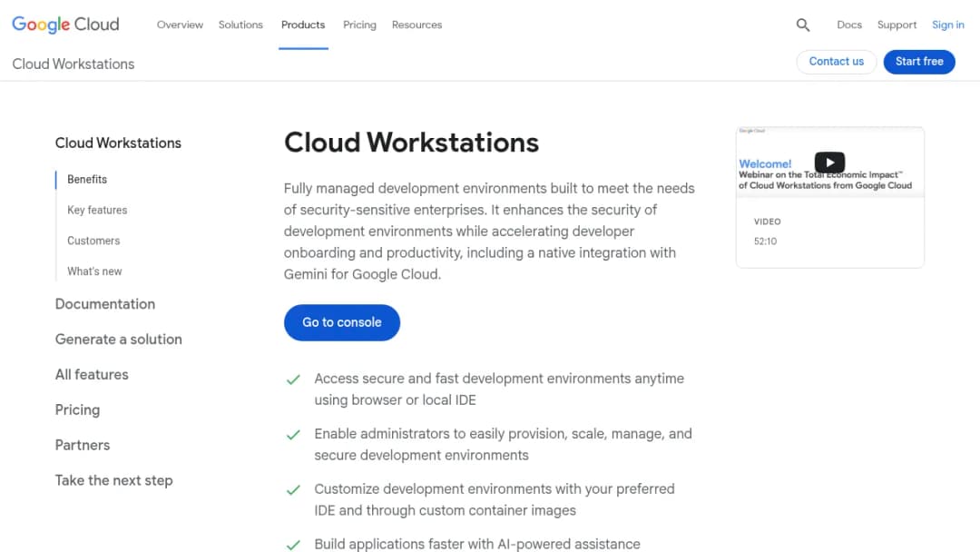Jump to Customers in sidebar
Image resolution: width=980 pixels, height=552 pixels.
[93, 241]
